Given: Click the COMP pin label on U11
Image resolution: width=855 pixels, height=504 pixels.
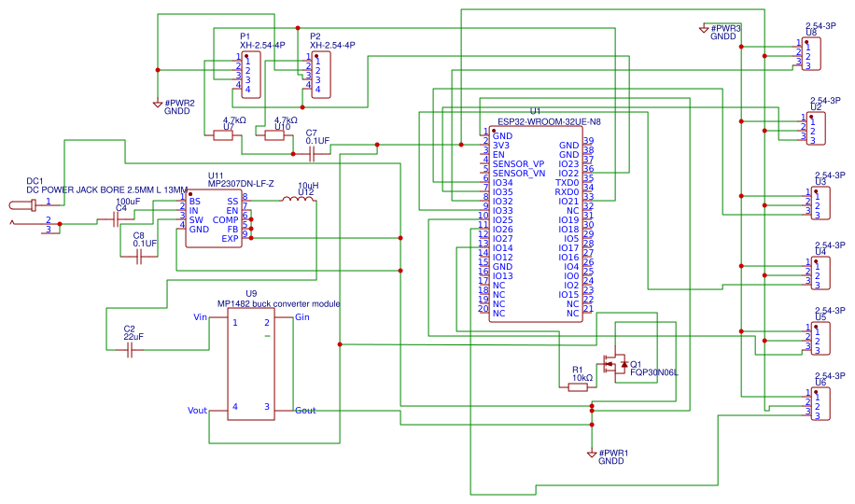Looking at the screenshot, I should point(225,220).
